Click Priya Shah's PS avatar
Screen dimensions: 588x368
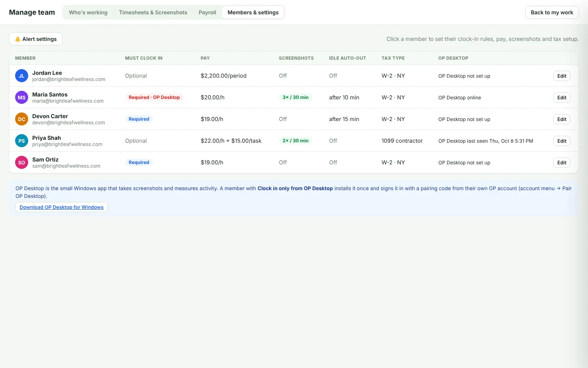tap(22, 141)
